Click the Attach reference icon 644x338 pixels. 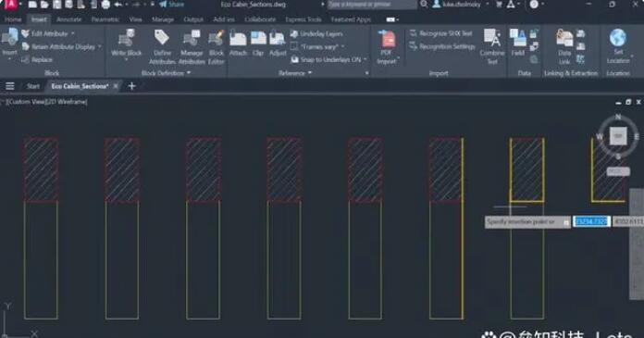[238, 39]
